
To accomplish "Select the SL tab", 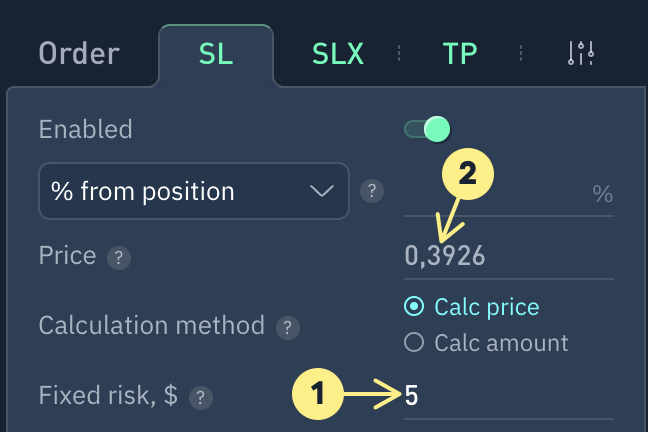I will (x=216, y=53).
